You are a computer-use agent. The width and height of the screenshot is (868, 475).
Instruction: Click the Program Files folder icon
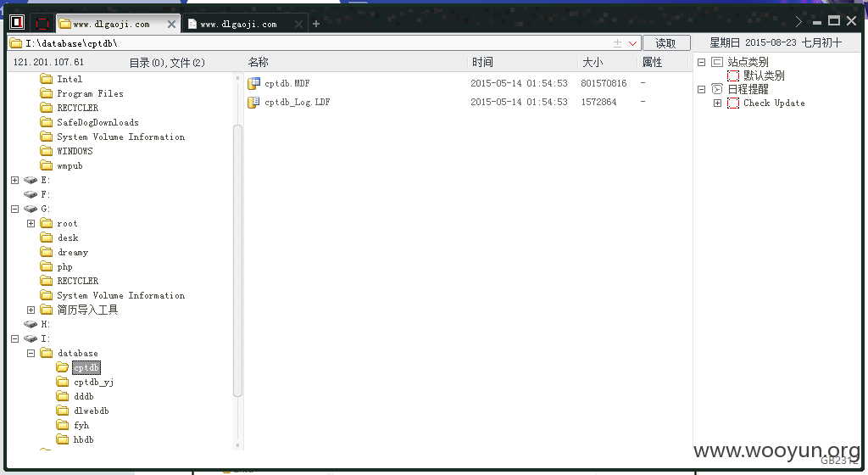pyautogui.click(x=47, y=93)
